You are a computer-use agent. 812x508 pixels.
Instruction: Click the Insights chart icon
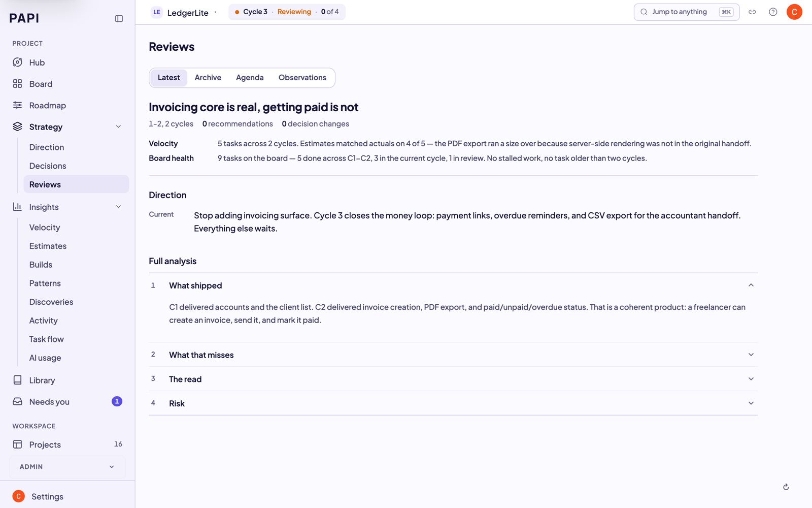point(18,207)
